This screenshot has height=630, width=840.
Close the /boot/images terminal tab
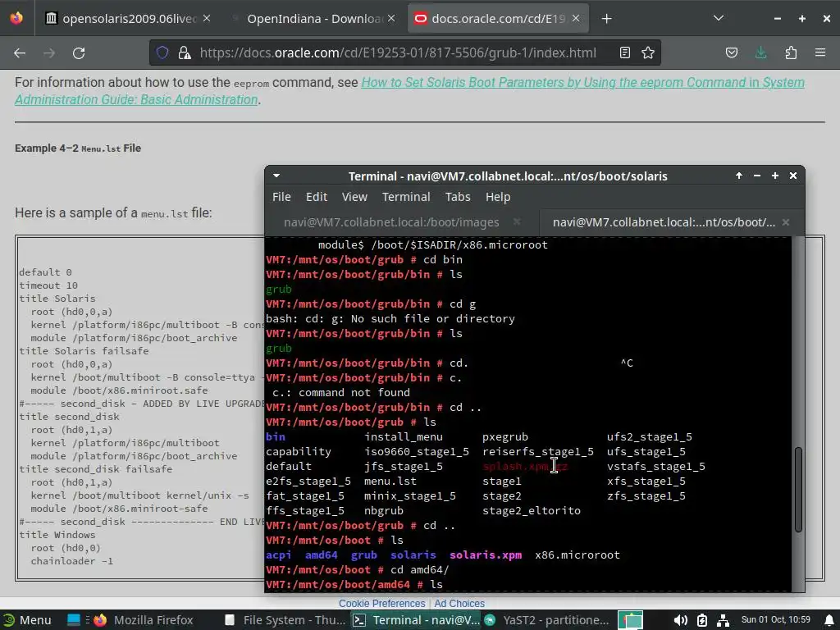coord(517,221)
